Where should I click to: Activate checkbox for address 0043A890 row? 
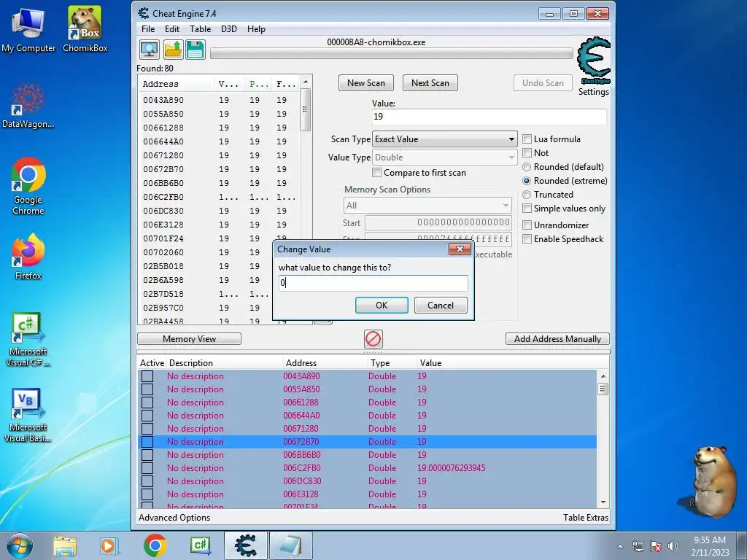tap(147, 376)
